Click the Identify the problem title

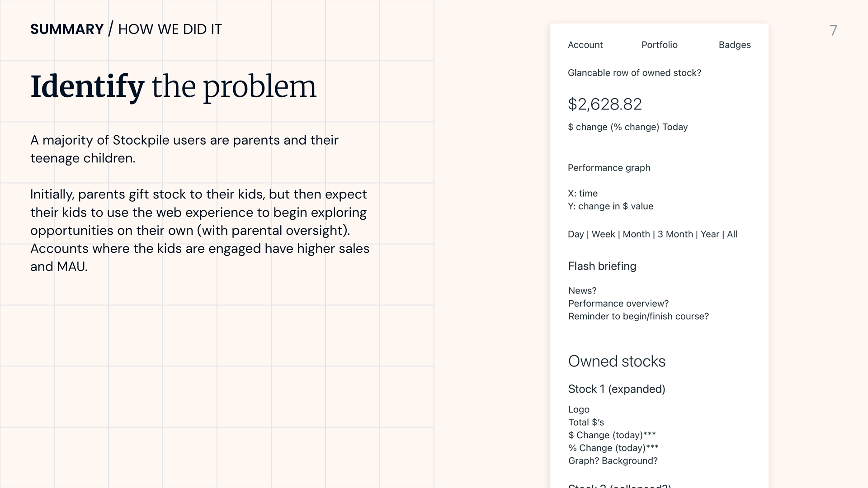coord(173,87)
